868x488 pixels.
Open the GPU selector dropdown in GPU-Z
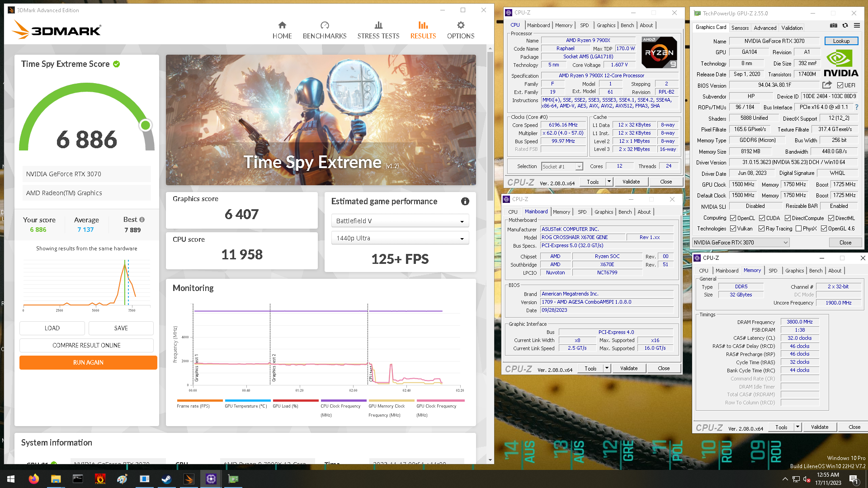741,243
